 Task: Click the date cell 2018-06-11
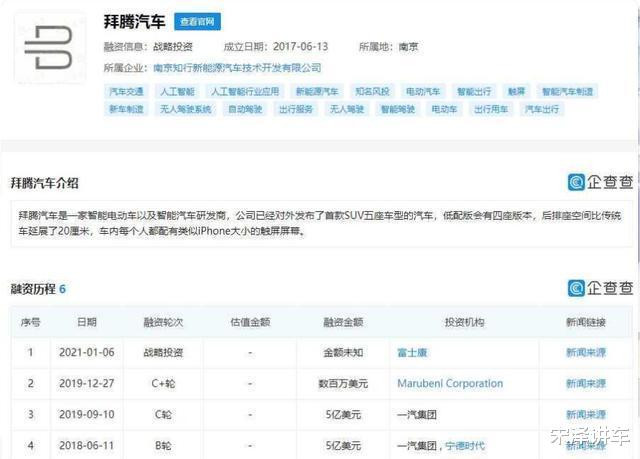pos(87,446)
